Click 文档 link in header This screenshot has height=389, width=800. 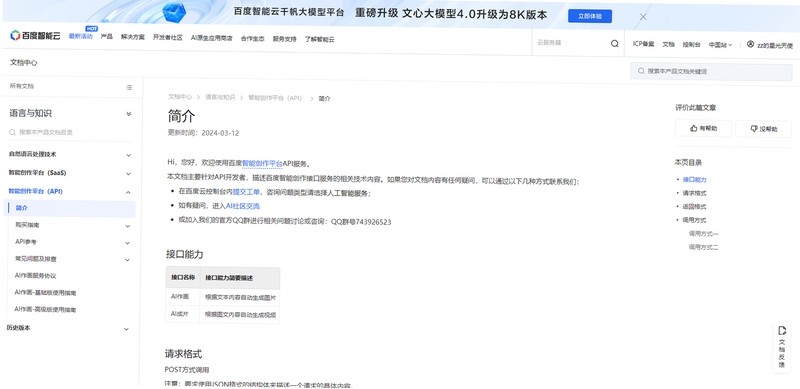pos(668,45)
